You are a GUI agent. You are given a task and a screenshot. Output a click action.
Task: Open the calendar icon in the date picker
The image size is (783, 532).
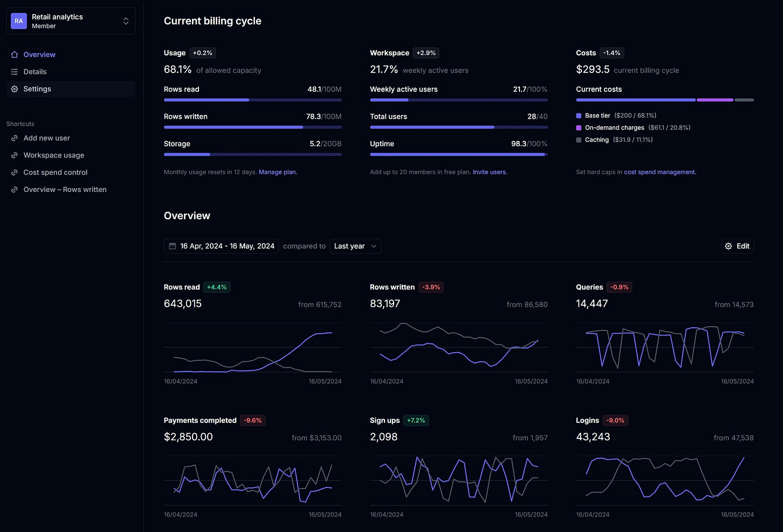tap(172, 246)
